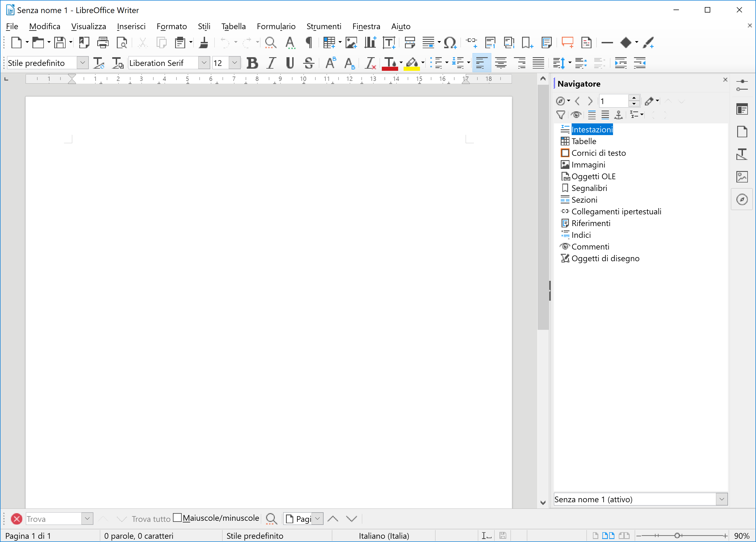The width and height of the screenshot is (756, 542).
Task: Select Tabelle in Navigator tree
Action: [584, 141]
